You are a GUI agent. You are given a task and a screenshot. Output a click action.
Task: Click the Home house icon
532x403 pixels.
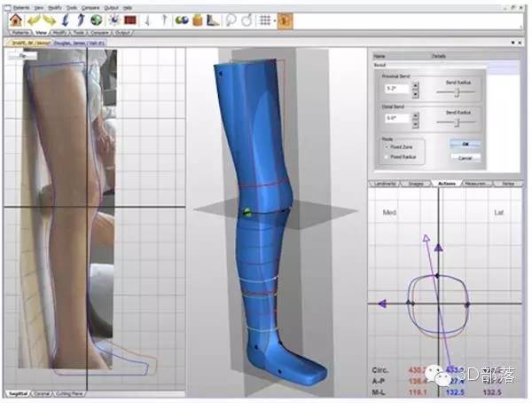(x=16, y=20)
